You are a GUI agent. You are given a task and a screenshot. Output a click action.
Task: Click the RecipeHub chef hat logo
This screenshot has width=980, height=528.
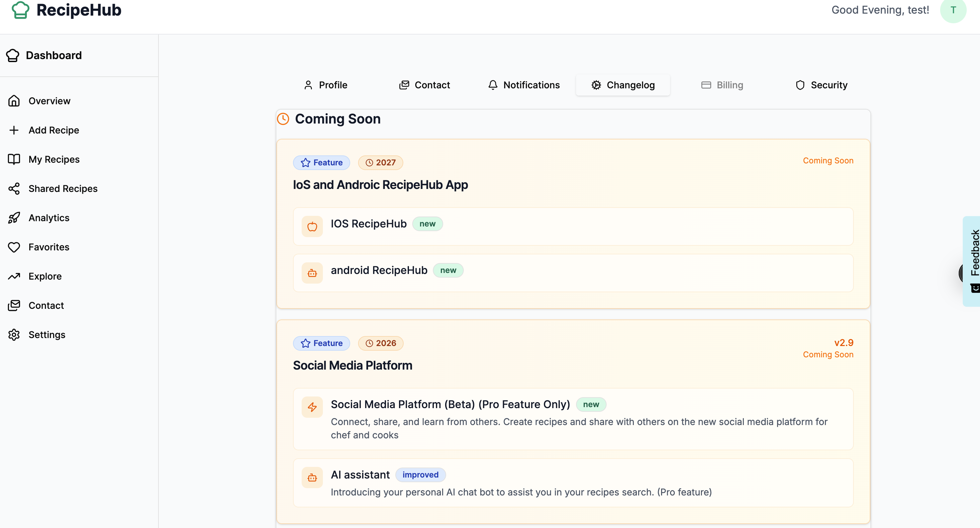[x=21, y=10]
